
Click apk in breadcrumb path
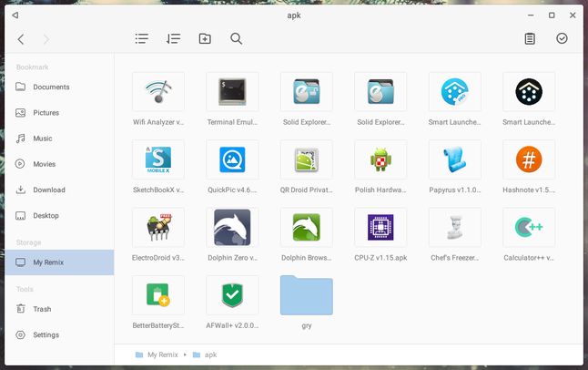[x=211, y=355]
